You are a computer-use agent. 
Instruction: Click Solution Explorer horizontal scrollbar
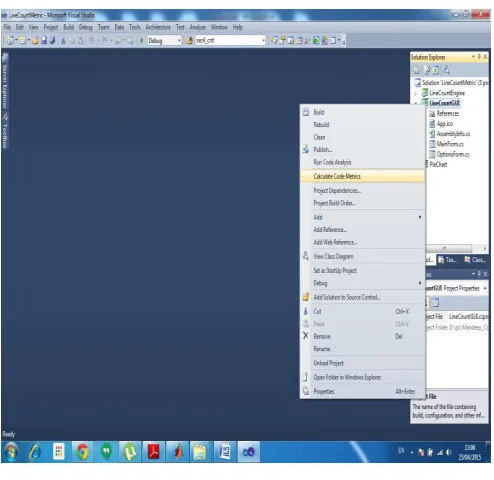tap(449, 249)
